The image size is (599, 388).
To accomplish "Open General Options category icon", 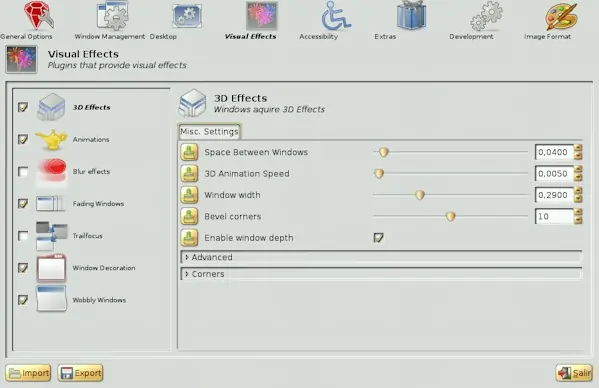I will tap(38, 16).
